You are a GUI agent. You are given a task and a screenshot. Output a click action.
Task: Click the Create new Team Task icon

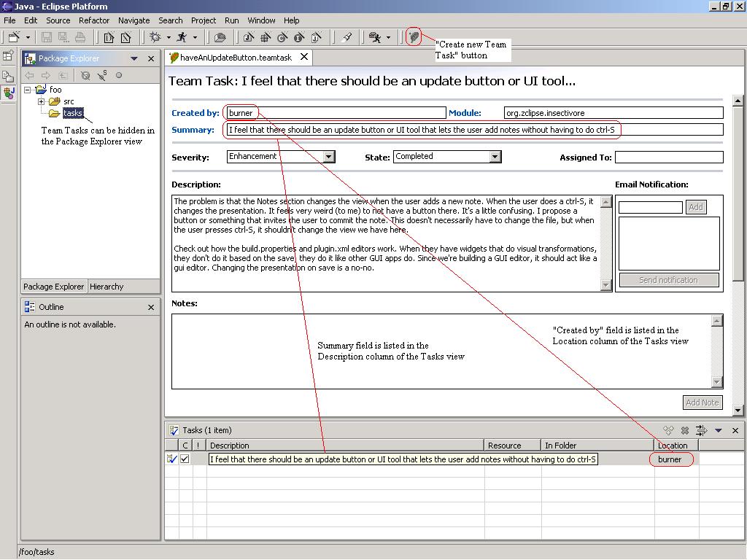(x=414, y=36)
